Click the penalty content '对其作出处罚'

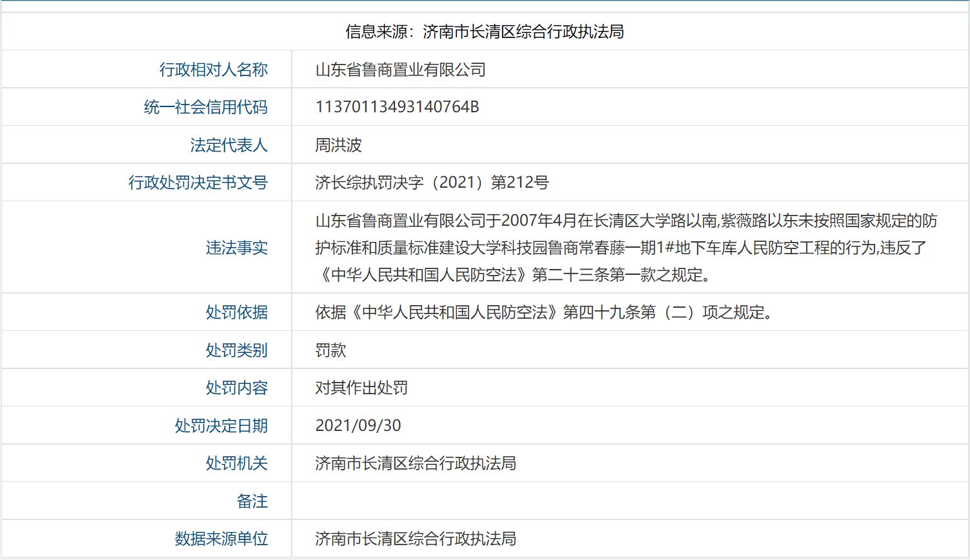click(361, 388)
